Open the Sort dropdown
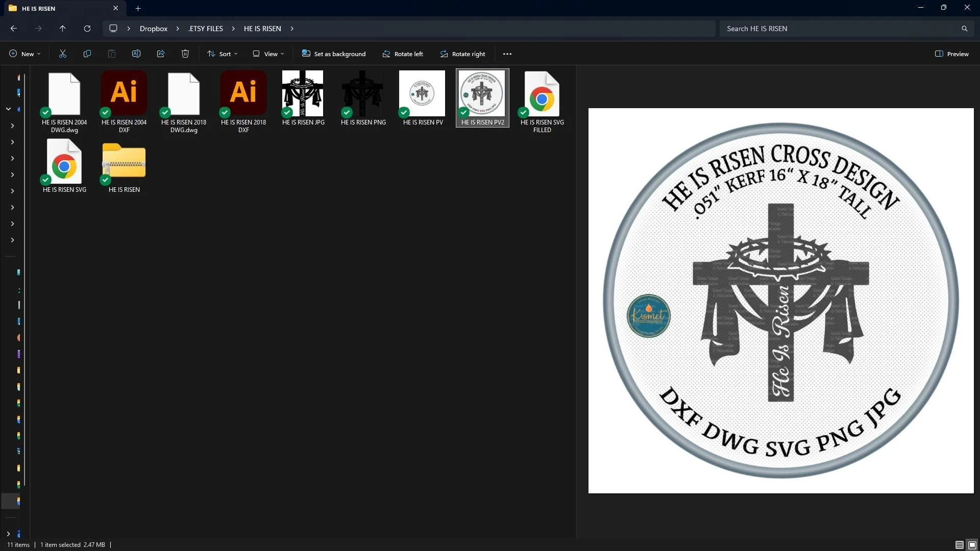Viewport: 980px width, 551px height. pyautogui.click(x=223, y=54)
